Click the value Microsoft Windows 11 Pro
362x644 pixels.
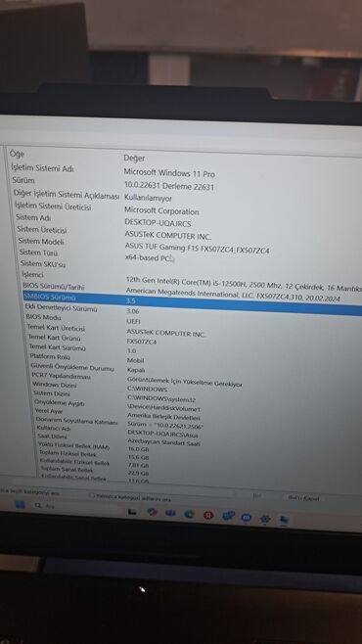coord(169,173)
